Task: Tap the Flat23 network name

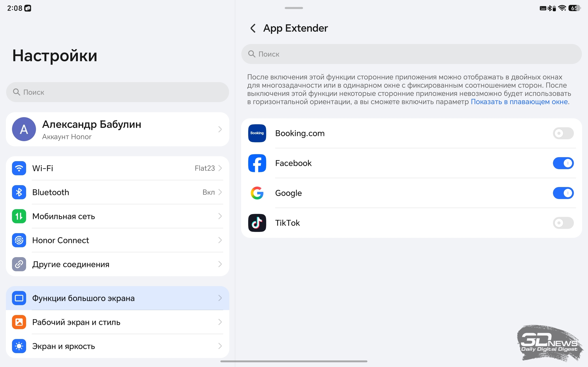Action: pos(205,168)
